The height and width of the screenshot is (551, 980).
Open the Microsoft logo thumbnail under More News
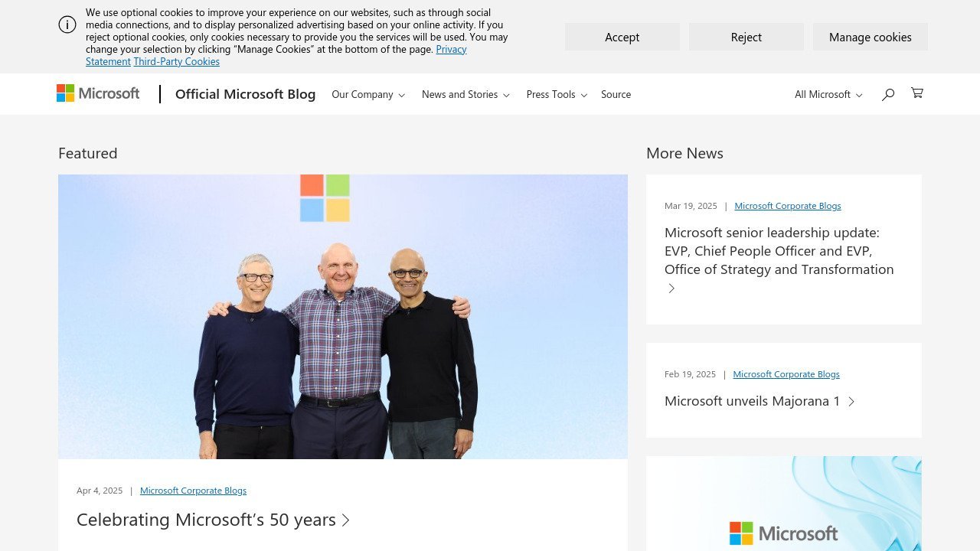click(x=784, y=504)
